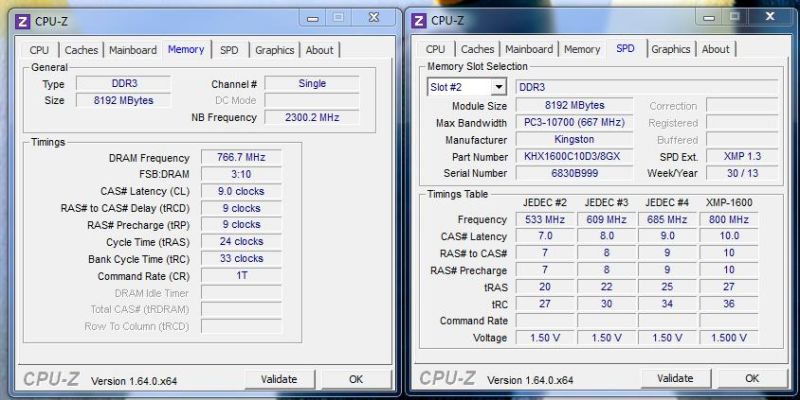Click Max Bandwidth value PC3-10700 (667 MHz)
This screenshot has height=400, width=800.
coord(574,122)
